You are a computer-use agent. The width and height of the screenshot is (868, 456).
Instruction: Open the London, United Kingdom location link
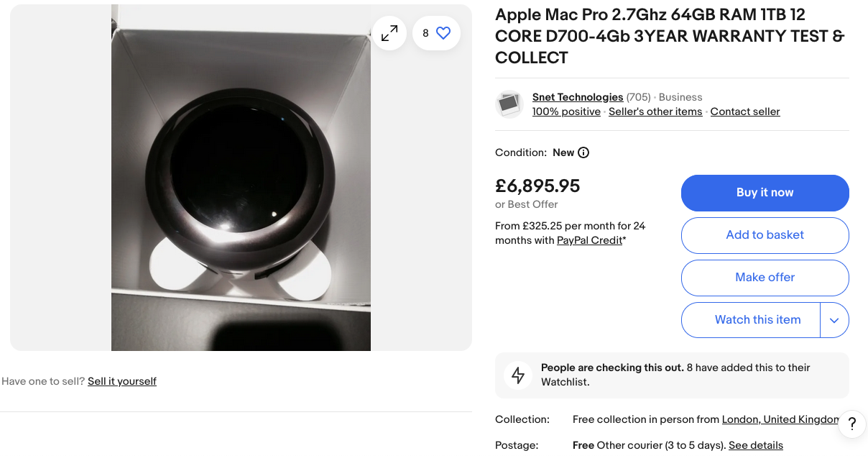pos(780,419)
